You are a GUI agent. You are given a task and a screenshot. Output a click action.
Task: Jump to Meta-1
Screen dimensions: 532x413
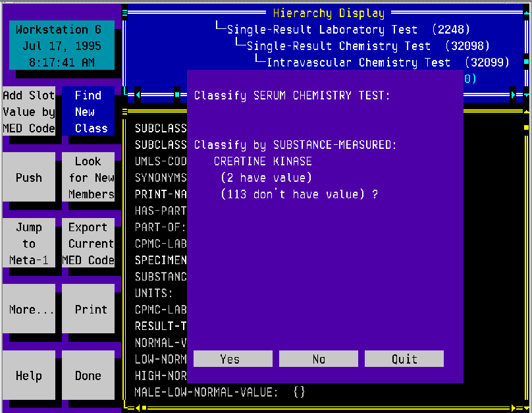coord(29,243)
